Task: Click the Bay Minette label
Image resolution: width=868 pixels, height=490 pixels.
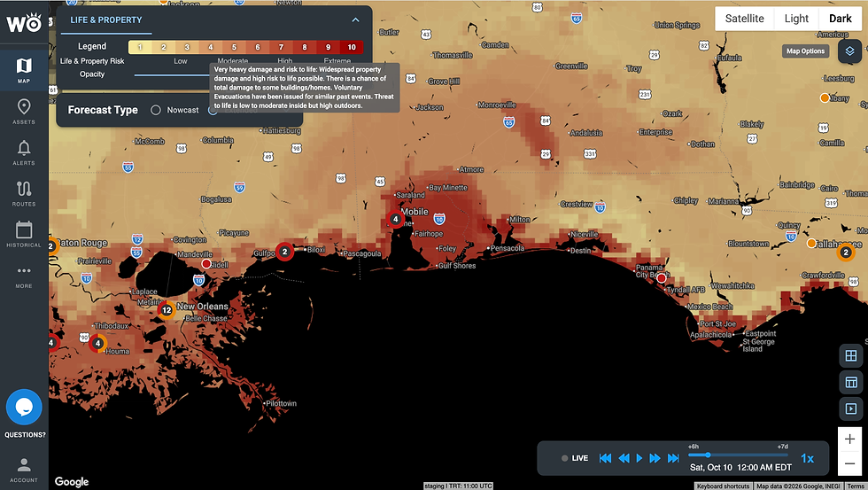Action: tap(448, 188)
